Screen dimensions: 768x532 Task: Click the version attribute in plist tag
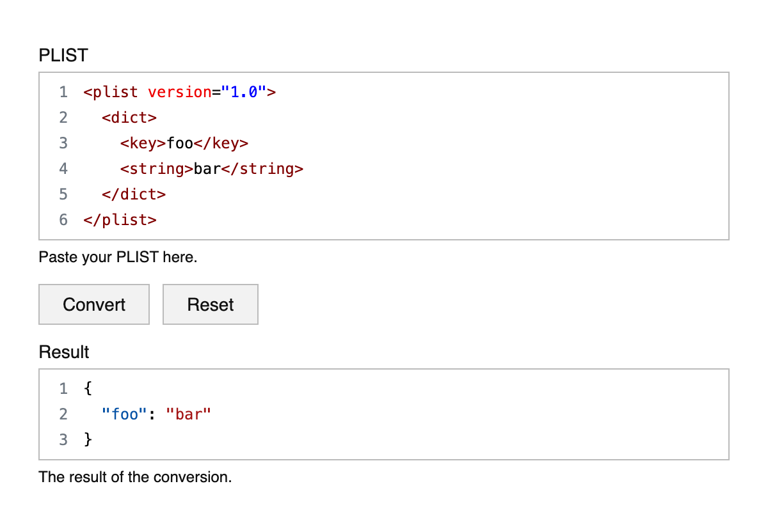[179, 92]
